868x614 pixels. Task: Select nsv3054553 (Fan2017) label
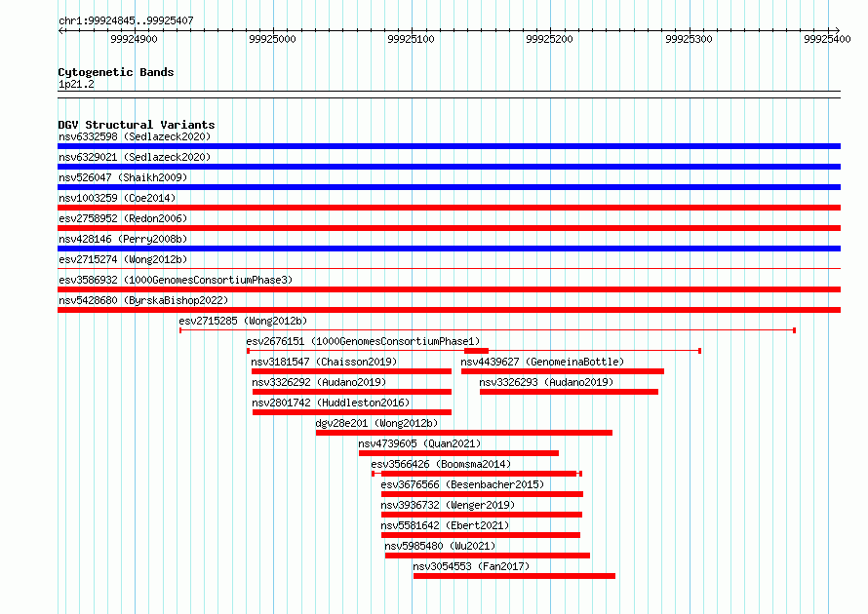[471, 566]
